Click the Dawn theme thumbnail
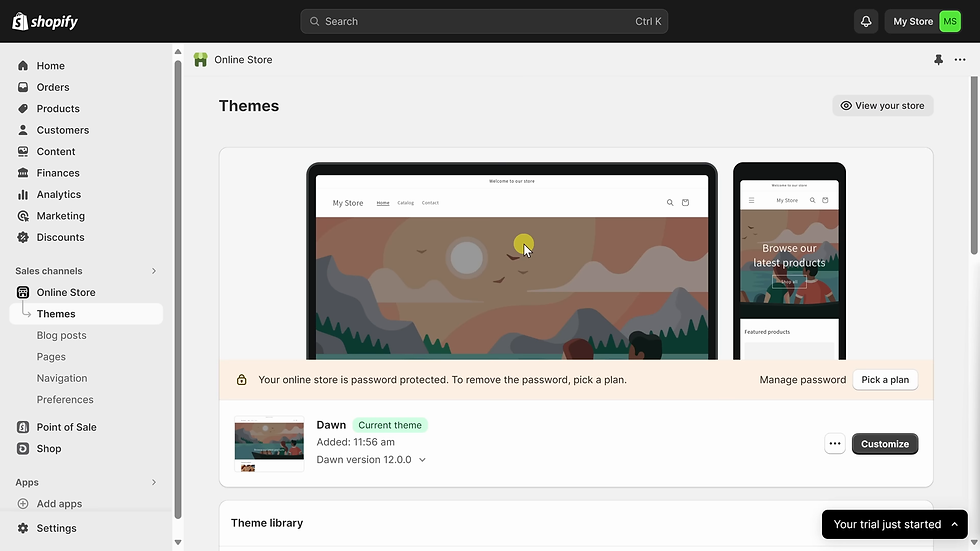 (x=269, y=444)
